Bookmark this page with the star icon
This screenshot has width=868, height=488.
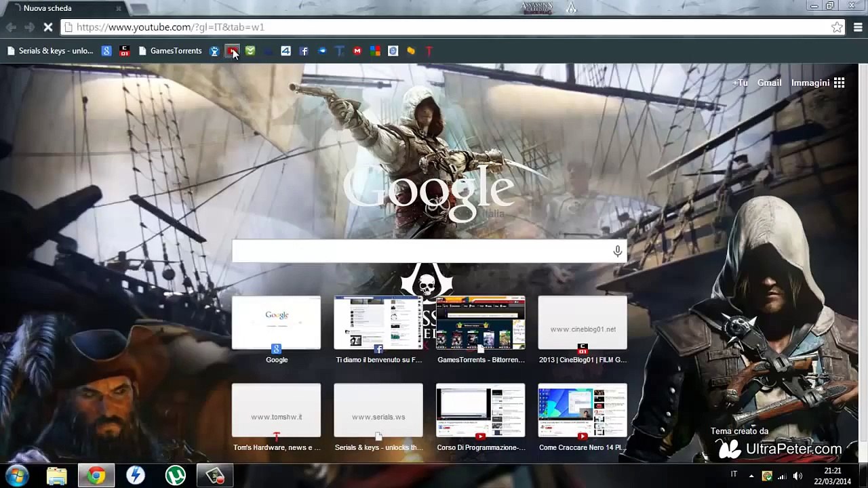click(x=837, y=27)
